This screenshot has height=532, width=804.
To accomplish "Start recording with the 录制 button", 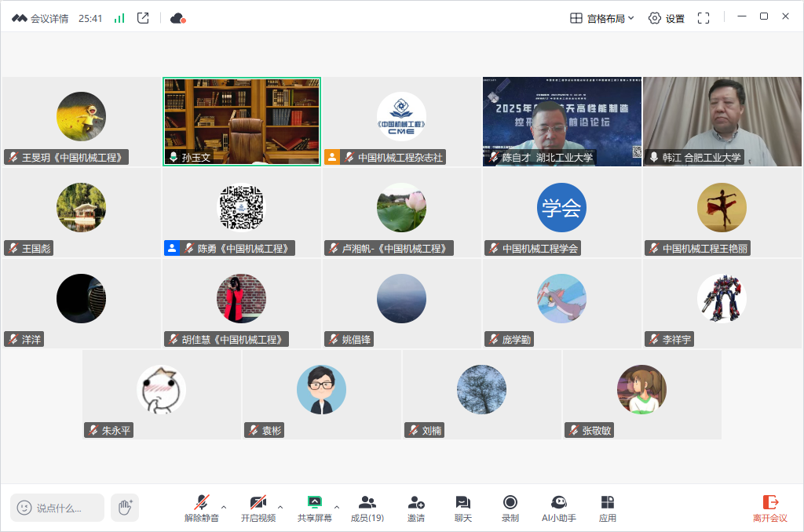I will coord(510,508).
